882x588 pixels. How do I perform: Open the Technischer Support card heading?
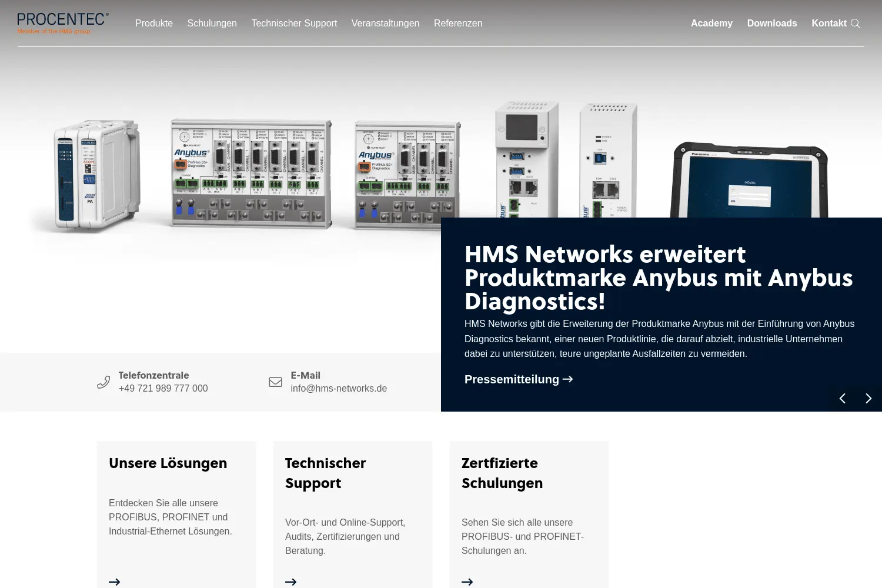pos(325,473)
